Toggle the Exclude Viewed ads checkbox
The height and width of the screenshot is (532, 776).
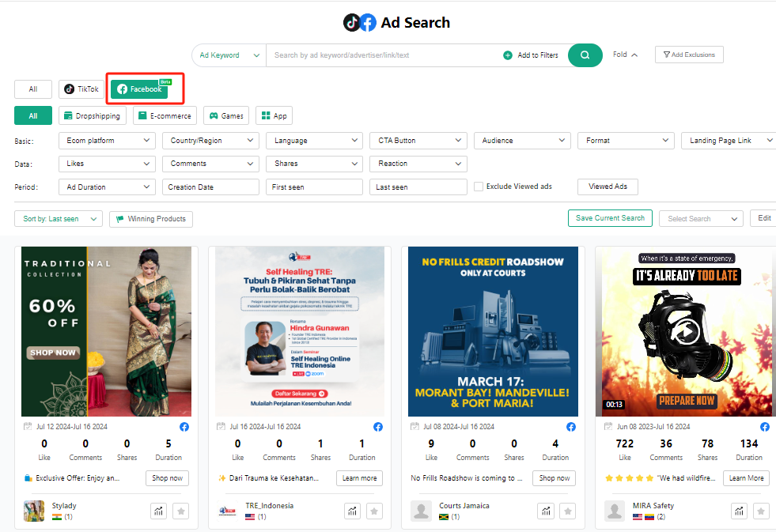(x=479, y=187)
